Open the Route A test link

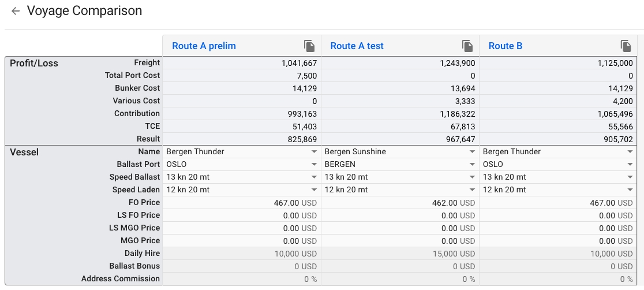pyautogui.click(x=357, y=46)
